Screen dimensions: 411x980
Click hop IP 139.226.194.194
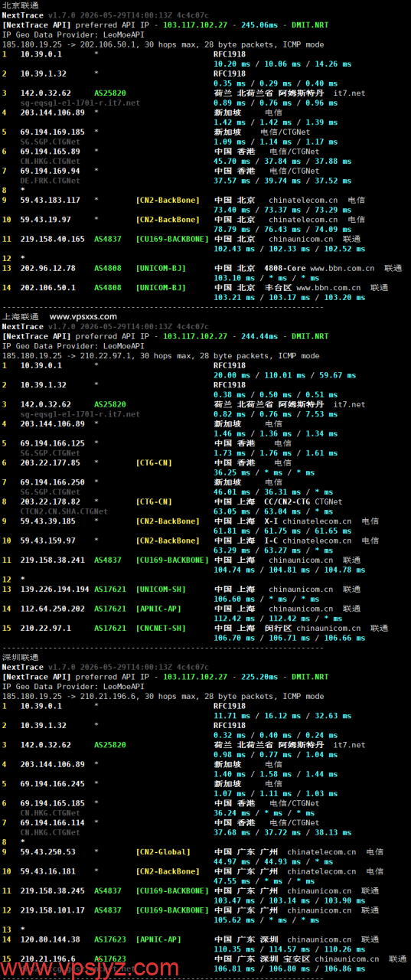click(54, 589)
